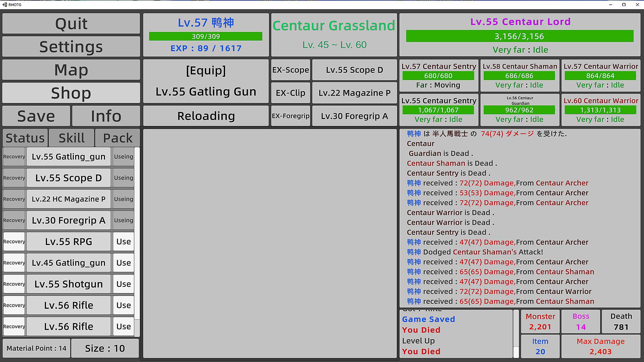Screen dimensions: 644x362
Task: Click the Quit button
Action: pos(71,24)
